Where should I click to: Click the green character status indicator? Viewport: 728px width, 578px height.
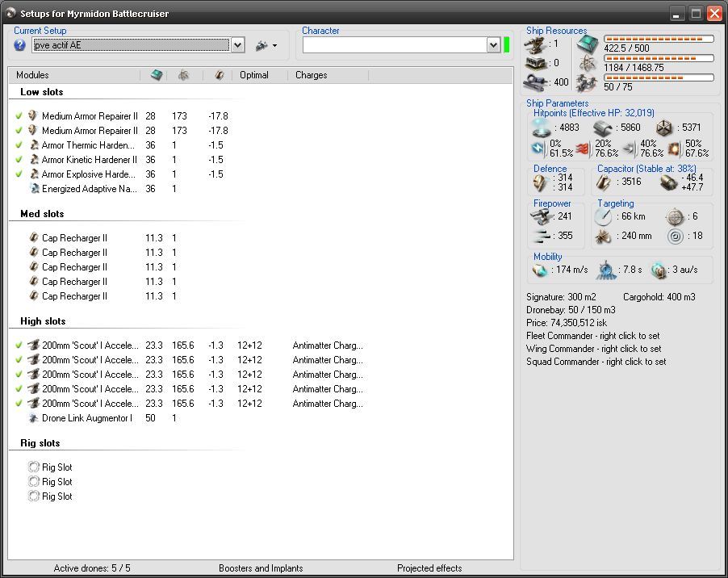[507, 45]
